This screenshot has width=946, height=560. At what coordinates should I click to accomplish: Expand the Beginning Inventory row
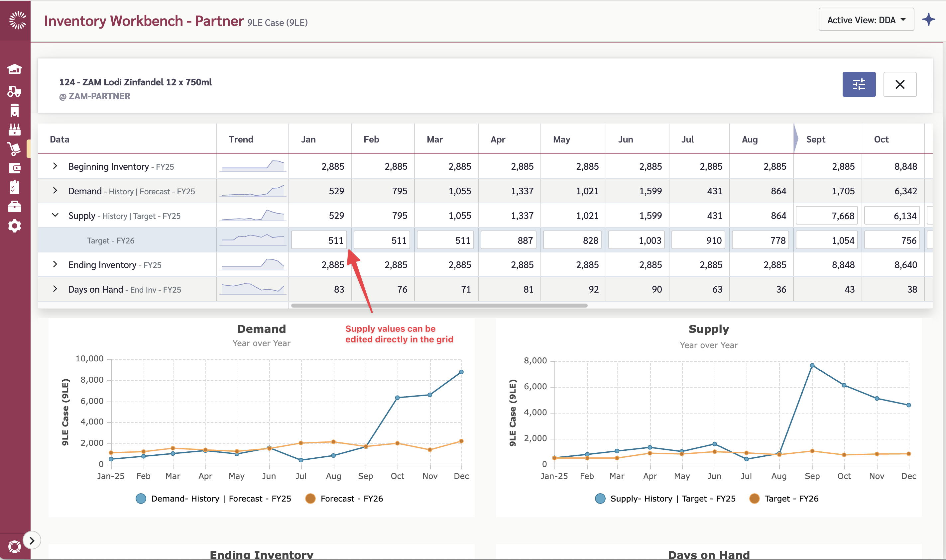[55, 166]
